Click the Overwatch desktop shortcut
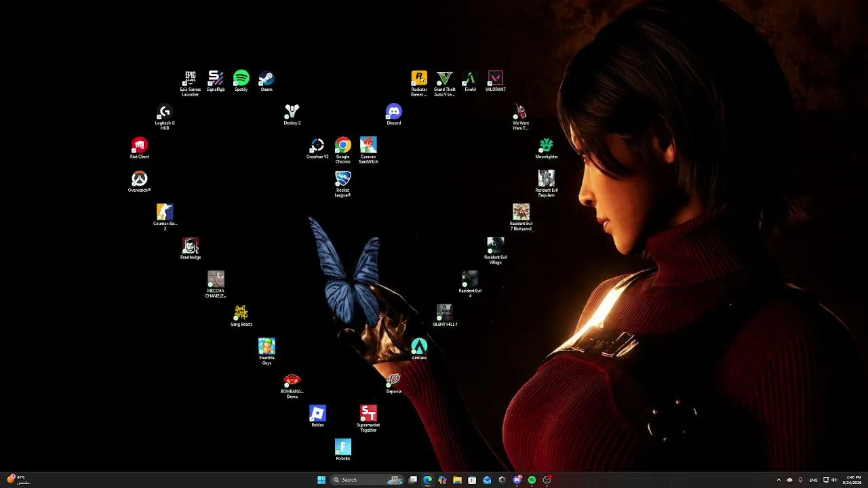Image resolution: width=868 pixels, height=488 pixels. click(x=140, y=182)
